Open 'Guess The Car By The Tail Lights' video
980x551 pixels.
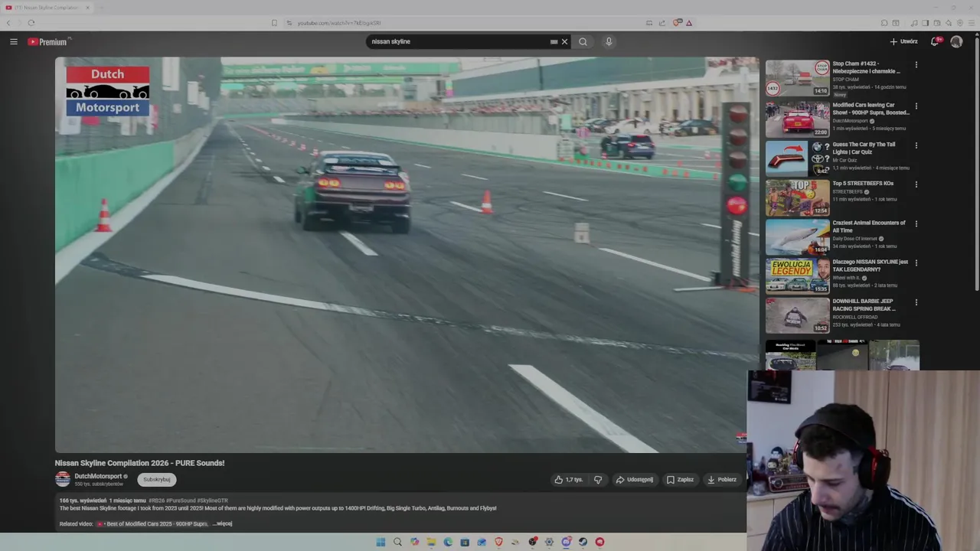click(797, 158)
